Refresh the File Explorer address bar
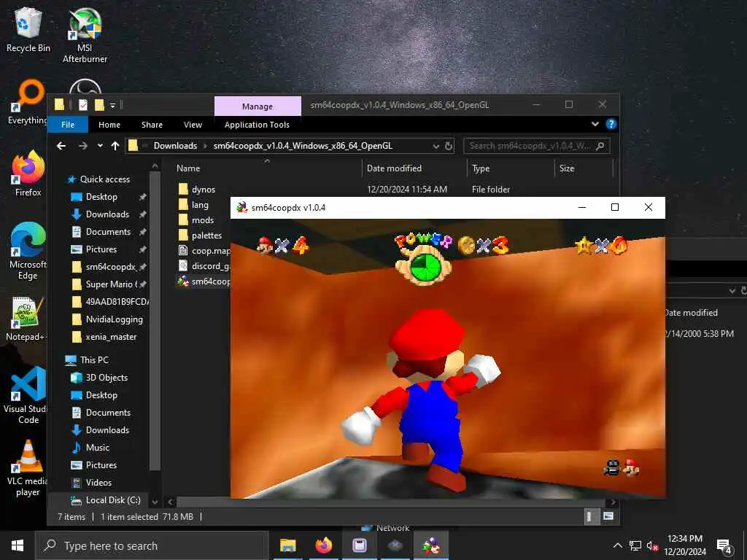Screen dimensions: 747x560 [449, 146]
